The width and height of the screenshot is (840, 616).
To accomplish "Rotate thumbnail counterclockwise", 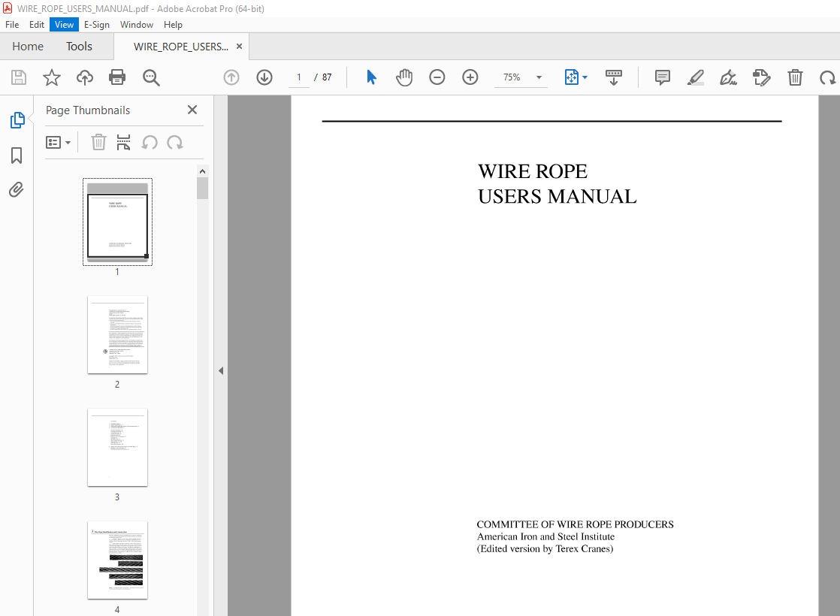I will click(x=150, y=143).
